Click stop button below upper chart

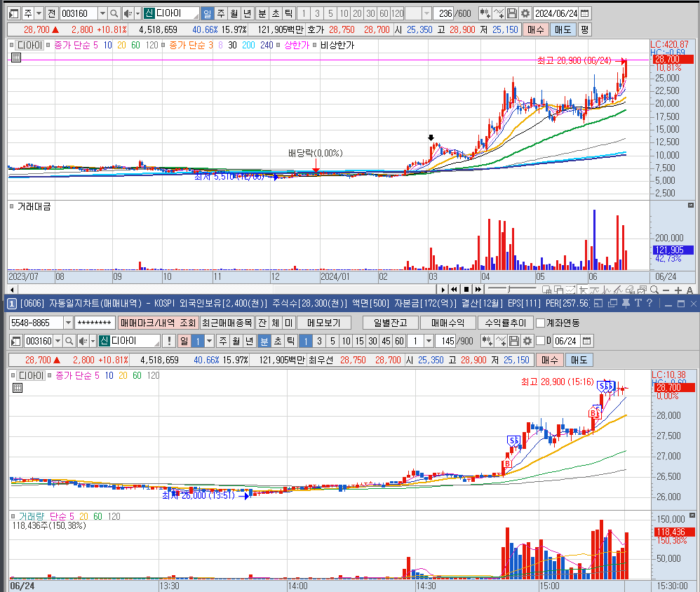[x=466, y=289]
